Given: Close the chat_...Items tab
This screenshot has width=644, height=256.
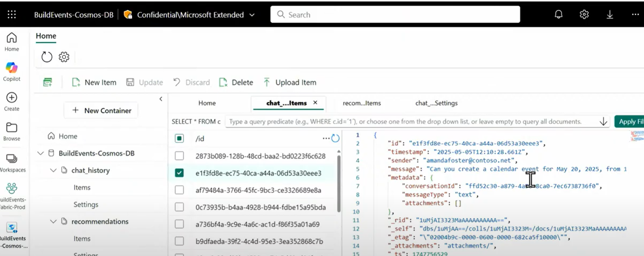Looking at the screenshot, I should pyautogui.click(x=315, y=103).
